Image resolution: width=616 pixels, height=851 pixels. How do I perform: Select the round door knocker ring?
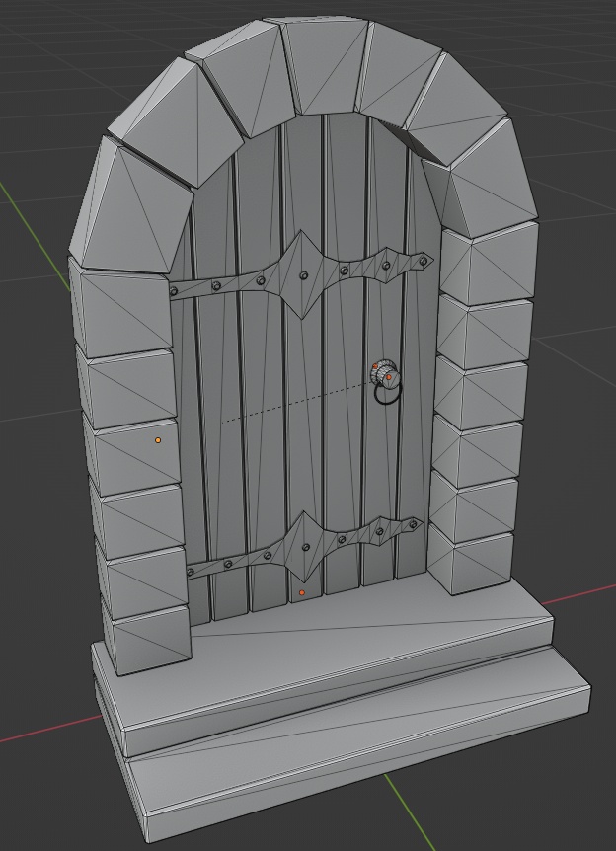pyautogui.click(x=388, y=394)
